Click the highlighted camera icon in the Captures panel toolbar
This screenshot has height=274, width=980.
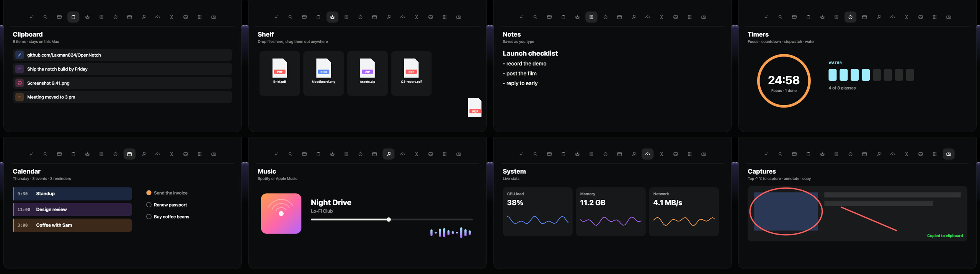(x=949, y=154)
